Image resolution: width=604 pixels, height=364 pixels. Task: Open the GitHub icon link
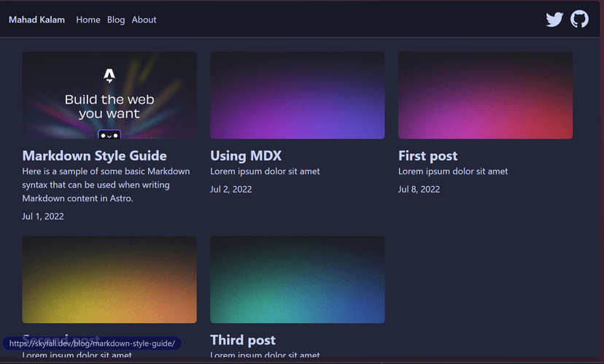(x=579, y=19)
